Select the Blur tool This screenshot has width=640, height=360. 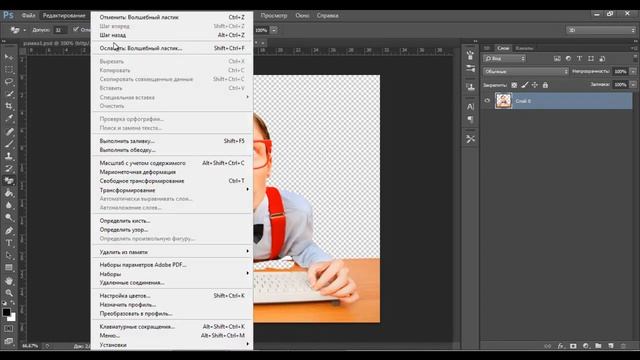click(x=9, y=205)
